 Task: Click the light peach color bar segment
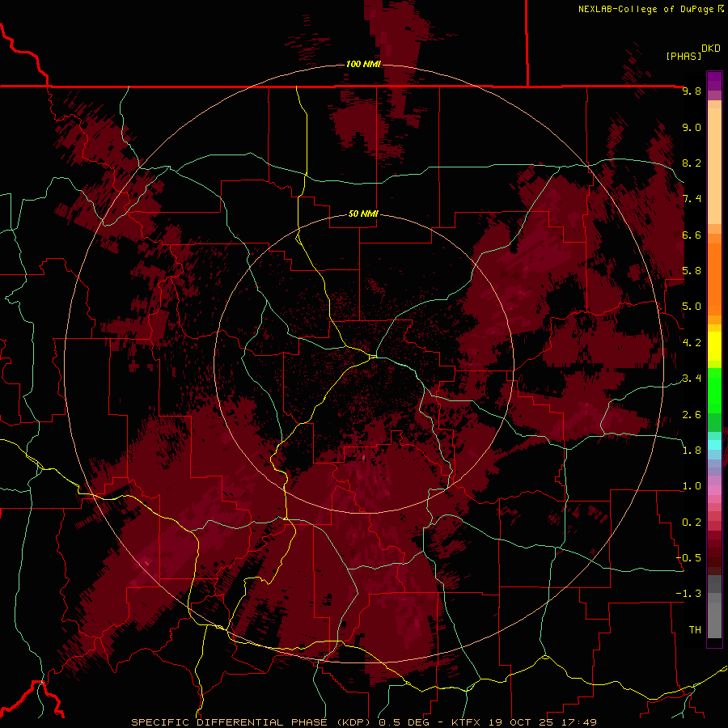[x=714, y=166]
